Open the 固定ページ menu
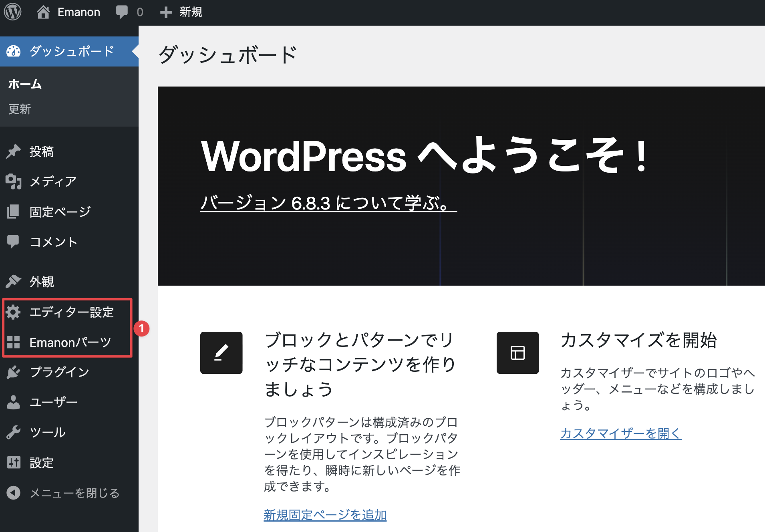The image size is (765, 532). point(60,212)
